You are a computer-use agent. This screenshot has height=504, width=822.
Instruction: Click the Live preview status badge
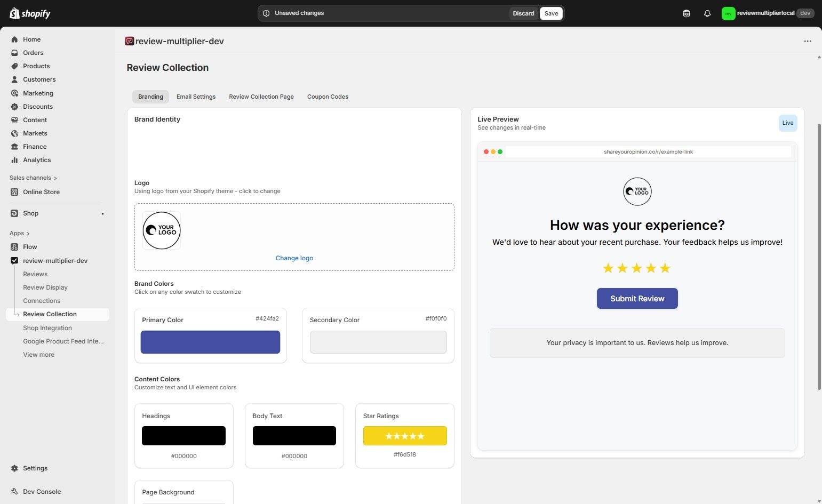787,123
